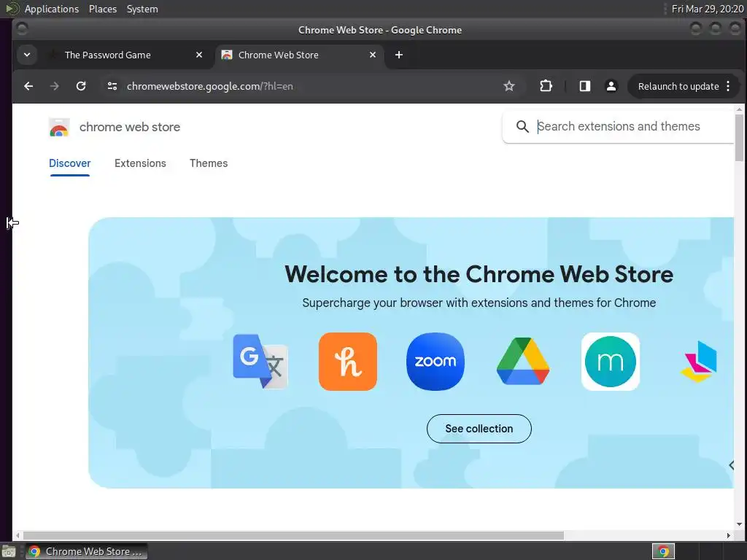Open the profile avatar menu
The image size is (747, 560).
[611, 86]
